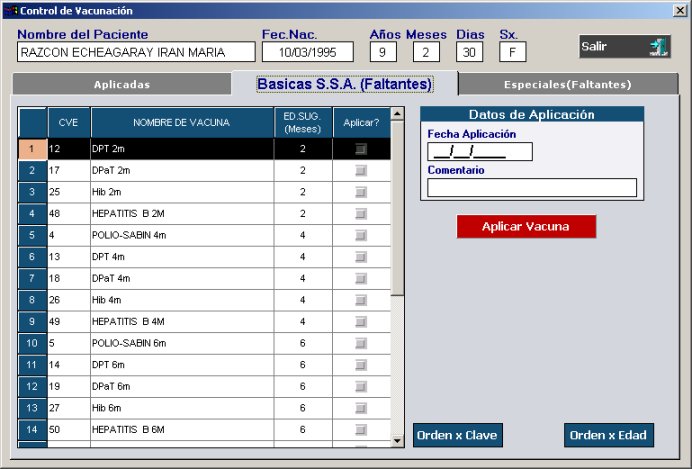692x469 pixels.
Task: Click the DPT 6m name cell
Action: tap(182, 365)
